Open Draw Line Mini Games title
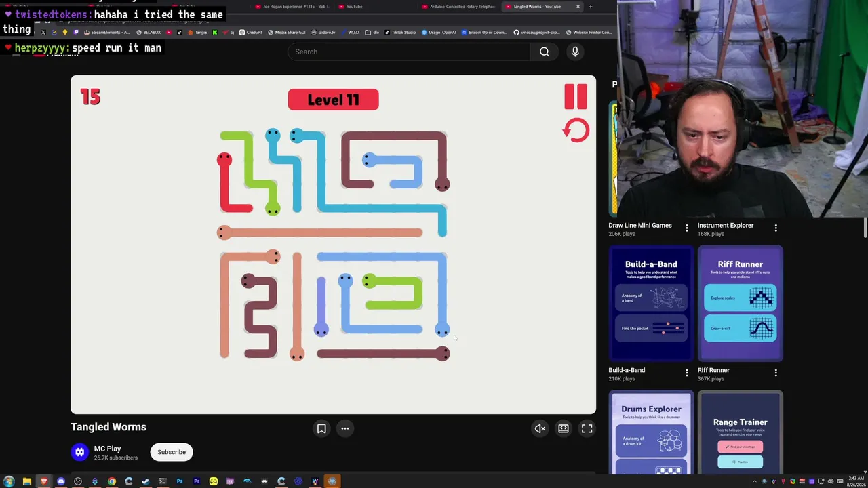Screen dimensions: 868x488 [x=640, y=226]
